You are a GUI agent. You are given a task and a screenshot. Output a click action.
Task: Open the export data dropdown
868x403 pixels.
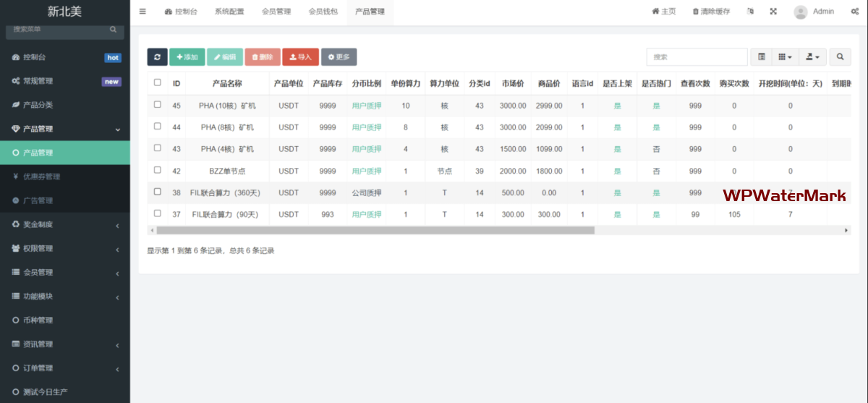point(813,57)
